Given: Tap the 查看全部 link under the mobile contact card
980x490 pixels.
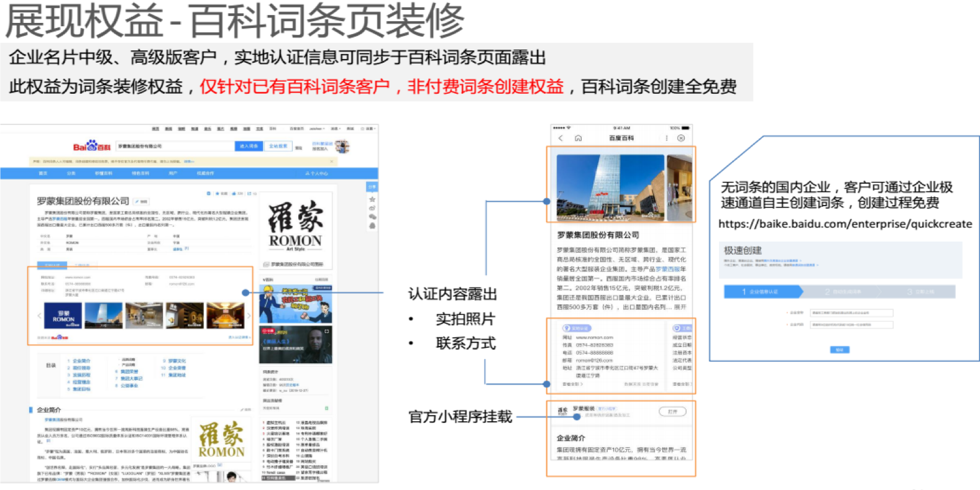Looking at the screenshot, I should (572, 384).
